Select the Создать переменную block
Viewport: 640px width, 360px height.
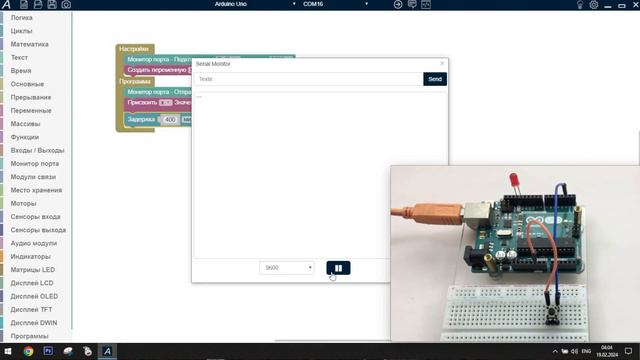pyautogui.click(x=157, y=70)
